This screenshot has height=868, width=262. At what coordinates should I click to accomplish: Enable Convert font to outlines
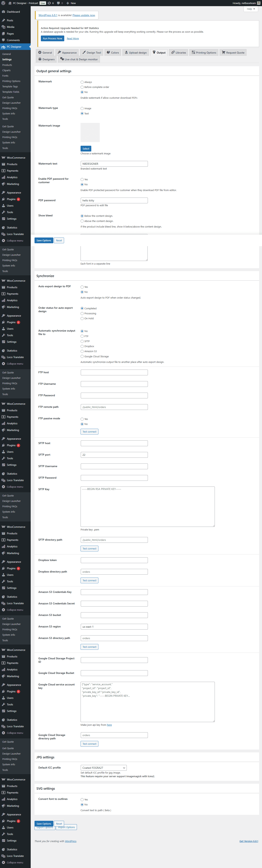(82, 800)
